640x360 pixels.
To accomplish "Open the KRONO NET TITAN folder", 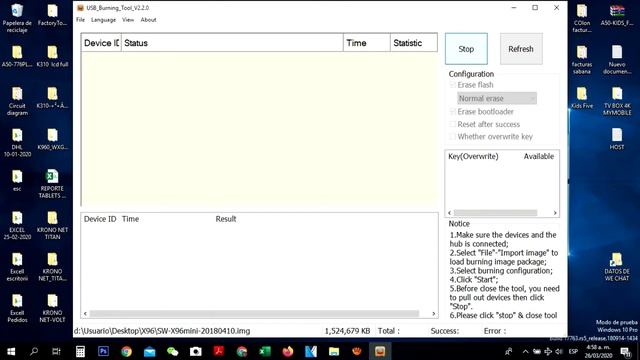I will tap(52, 225).
